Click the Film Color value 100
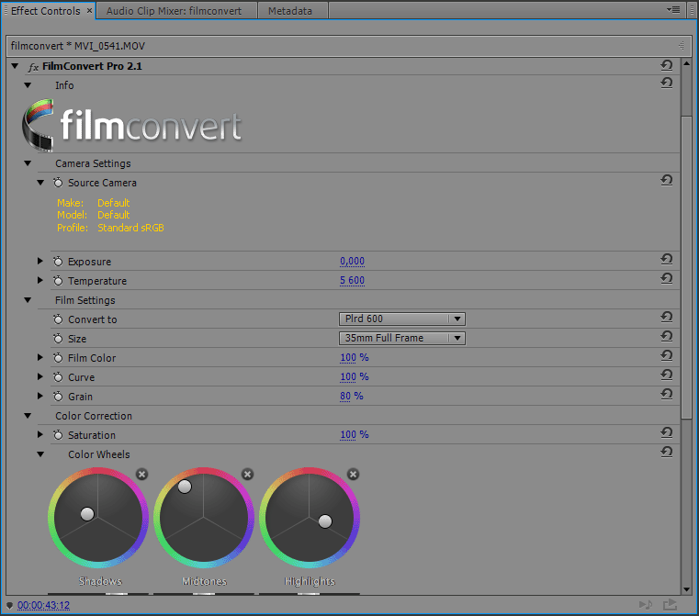This screenshot has height=616, width=699. (x=348, y=357)
